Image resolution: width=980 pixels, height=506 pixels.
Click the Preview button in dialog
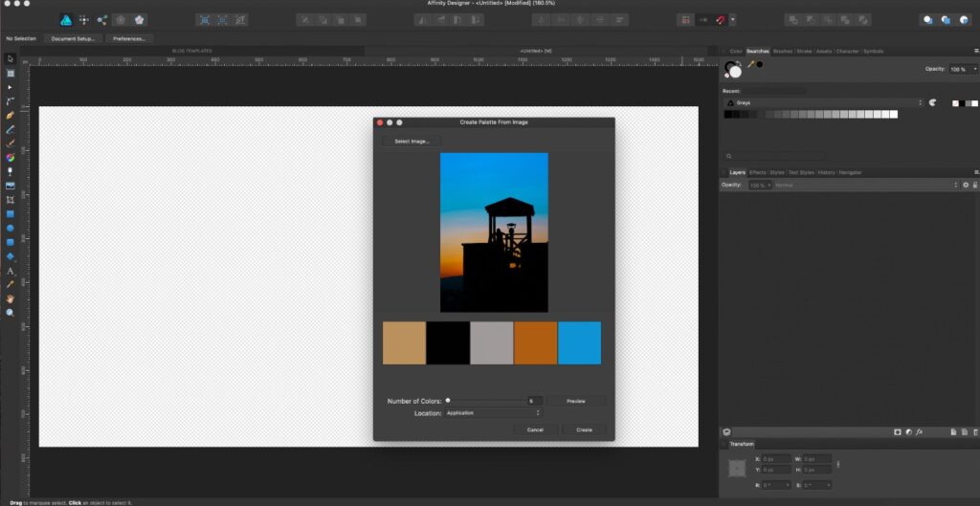(576, 401)
